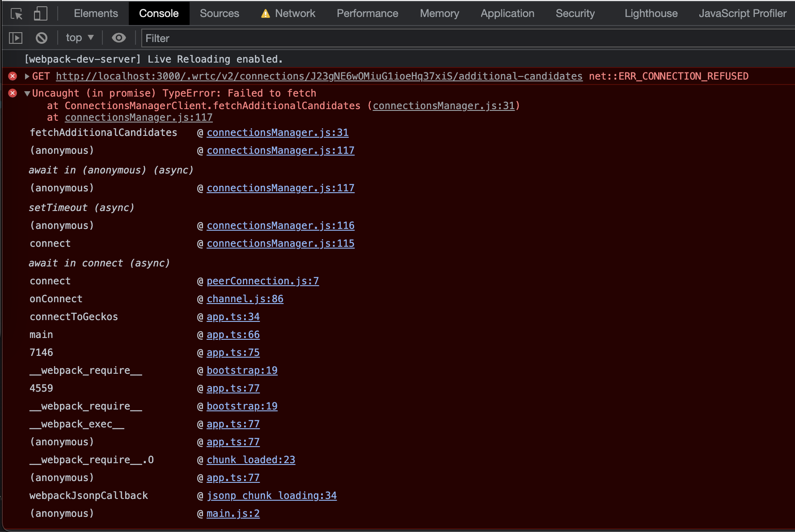Open the top frame context dropdown
795x532 pixels.
80,38
